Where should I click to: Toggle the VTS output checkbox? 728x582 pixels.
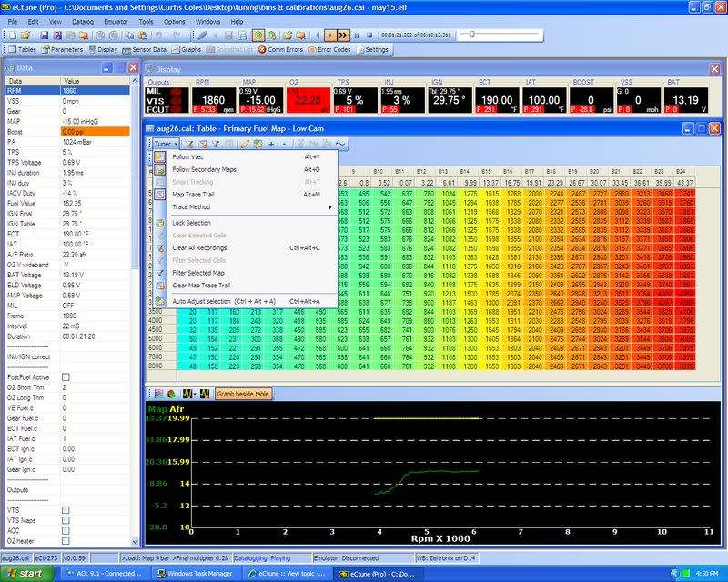(66, 510)
